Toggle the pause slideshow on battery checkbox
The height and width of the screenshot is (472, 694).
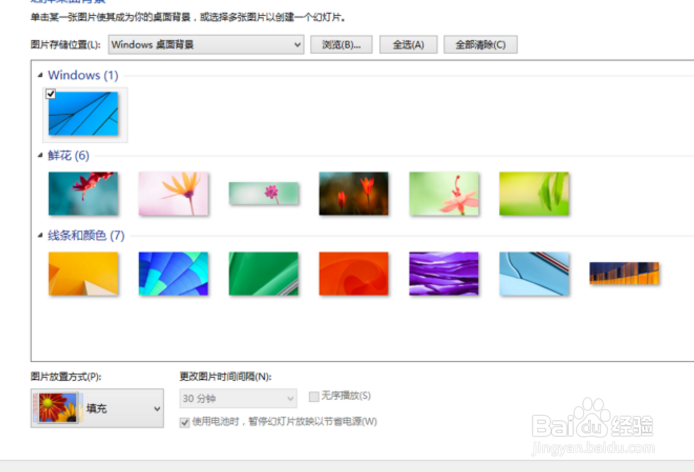click(x=185, y=422)
